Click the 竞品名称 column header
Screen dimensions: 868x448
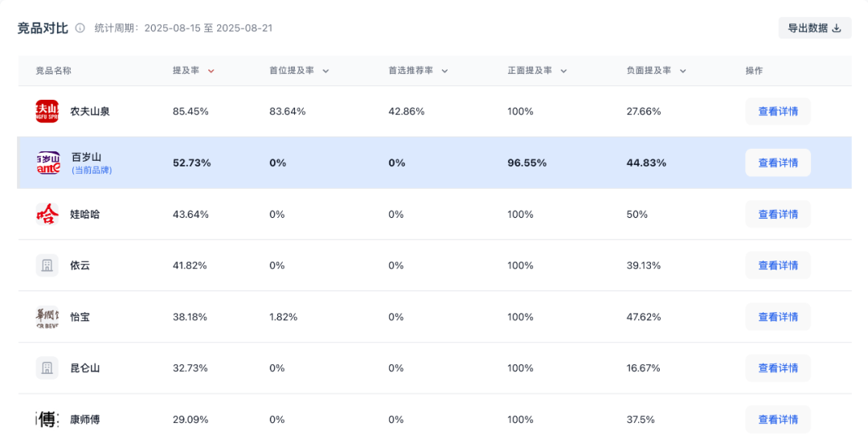(x=54, y=71)
